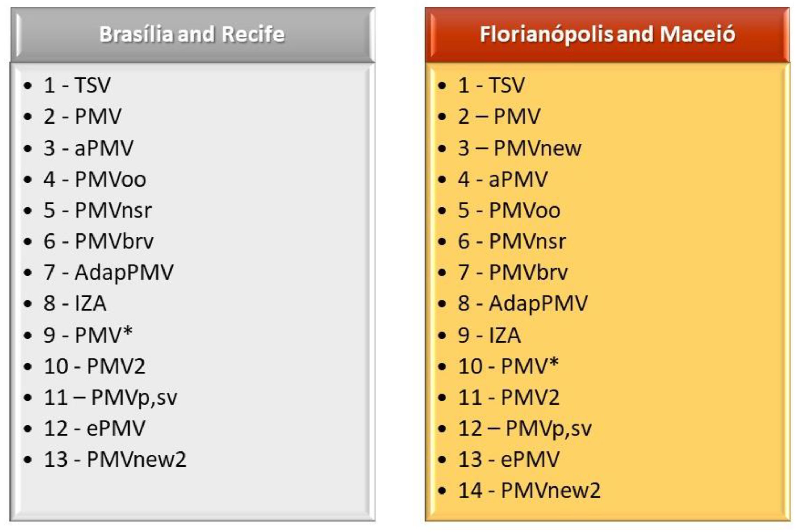Select 12 - ePMV in the gray panel
802x532 pixels.
click(x=94, y=428)
